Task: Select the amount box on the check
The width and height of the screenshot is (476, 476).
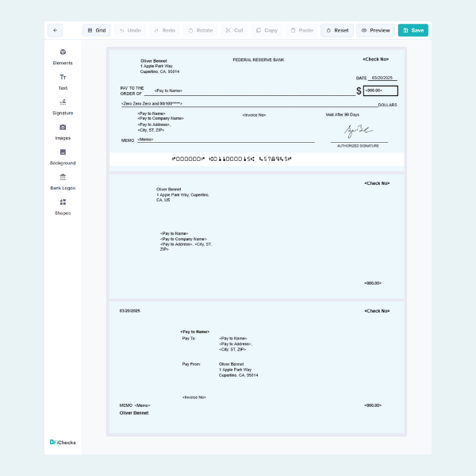Action: [381, 90]
